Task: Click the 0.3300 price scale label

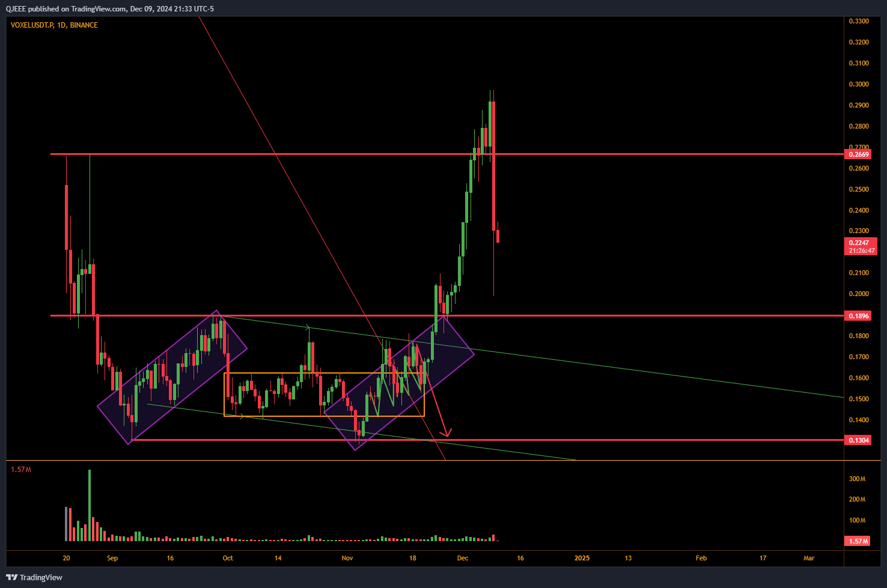Action: [x=859, y=21]
